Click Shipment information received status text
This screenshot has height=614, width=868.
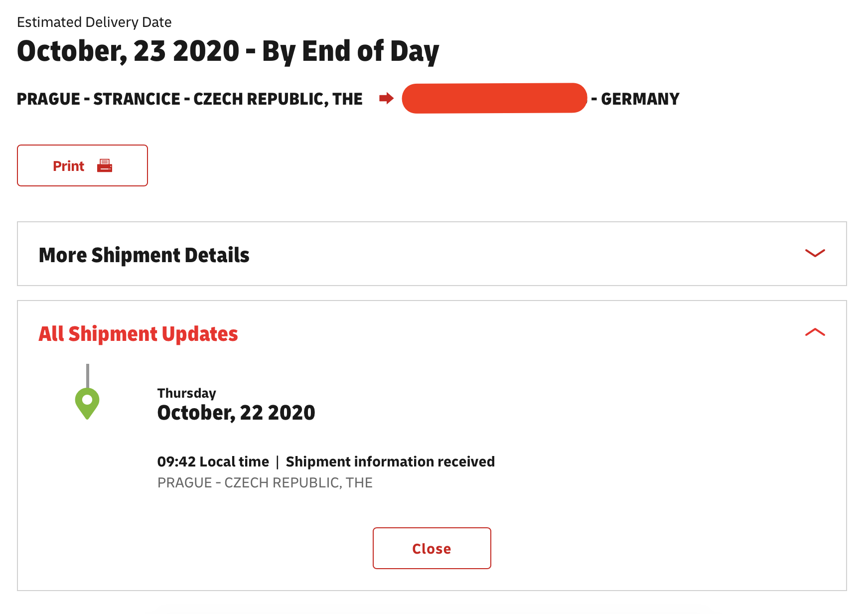390,461
